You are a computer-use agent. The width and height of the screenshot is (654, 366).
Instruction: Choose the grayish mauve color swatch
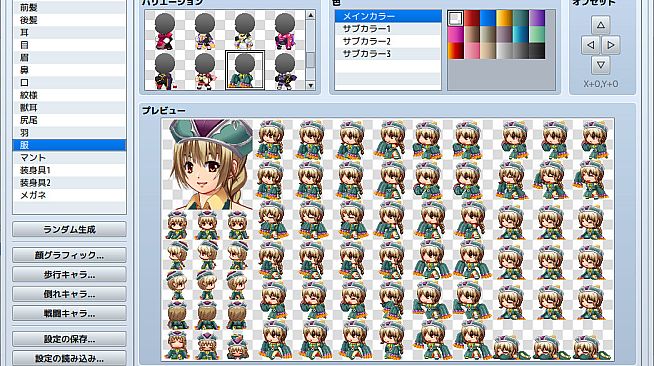click(x=504, y=35)
